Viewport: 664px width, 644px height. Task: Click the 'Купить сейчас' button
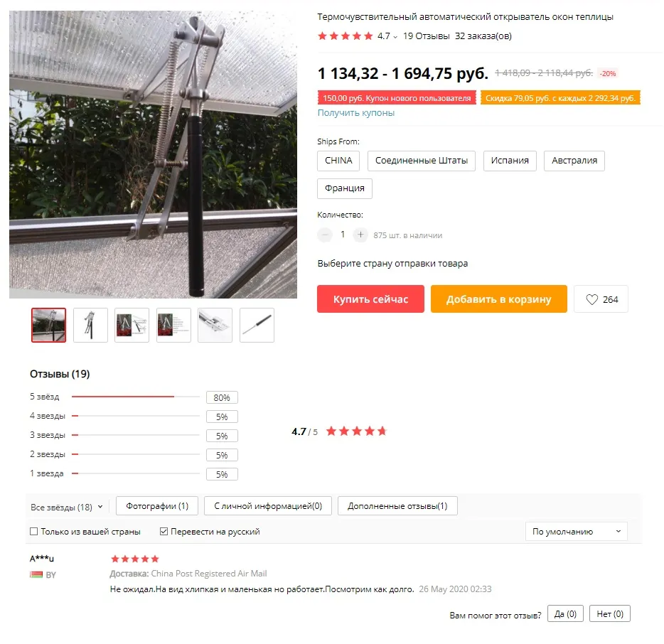tap(370, 299)
